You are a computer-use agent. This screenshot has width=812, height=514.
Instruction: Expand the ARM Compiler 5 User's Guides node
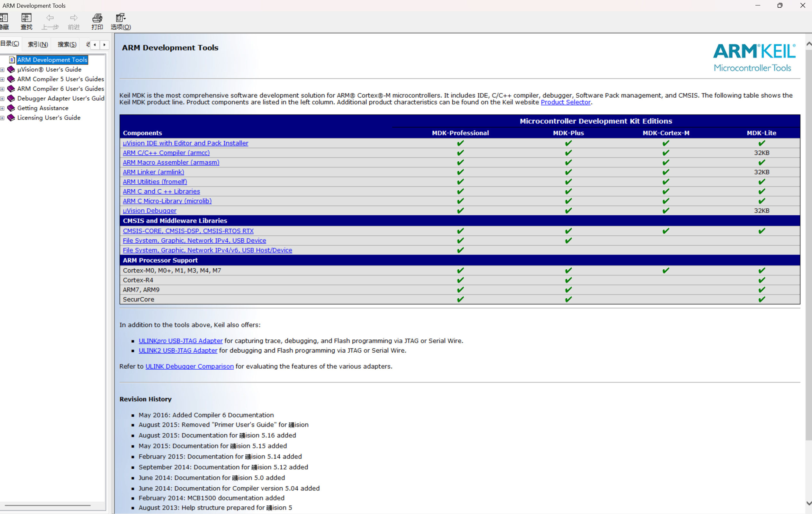pos(2,80)
